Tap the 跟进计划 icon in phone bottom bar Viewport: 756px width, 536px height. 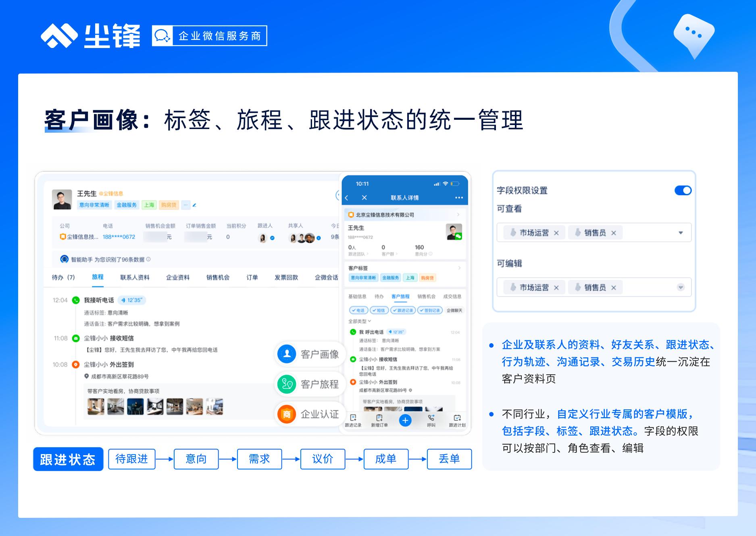point(458,420)
